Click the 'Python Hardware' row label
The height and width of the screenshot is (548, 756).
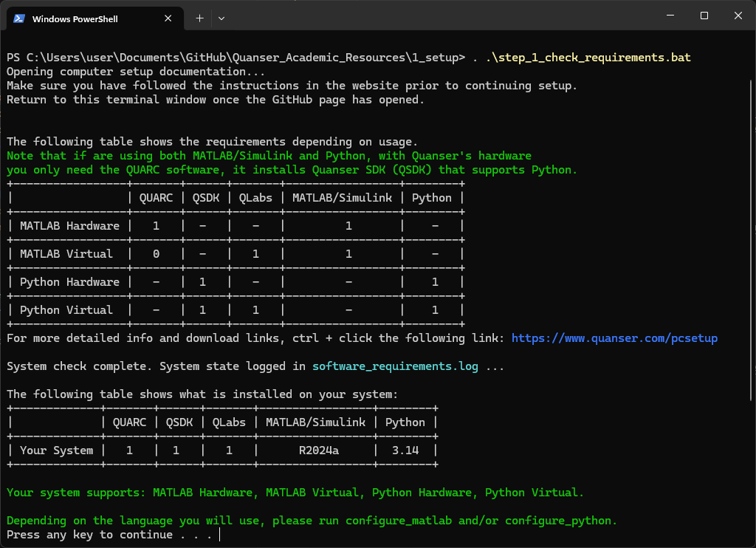[69, 281]
